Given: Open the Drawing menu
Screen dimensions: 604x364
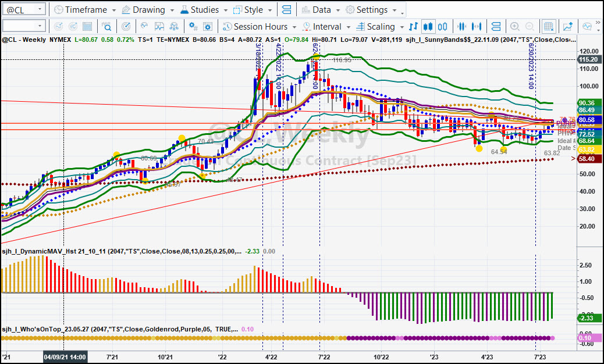Looking at the screenshot, I should pyautogui.click(x=148, y=10).
